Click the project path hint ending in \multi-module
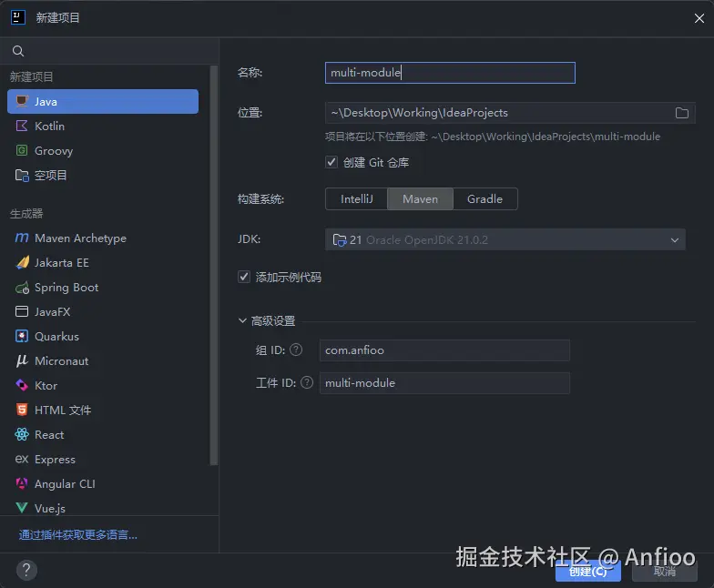This screenshot has height=588, width=714. coord(493,137)
